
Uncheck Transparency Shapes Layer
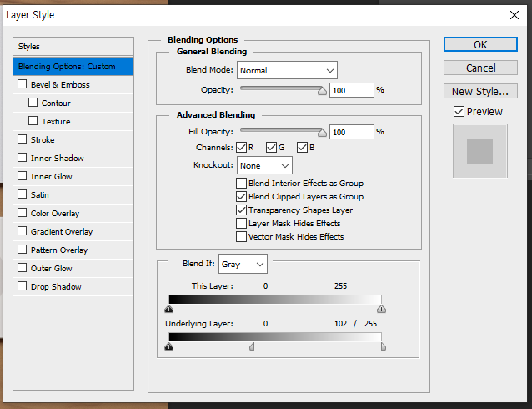point(241,210)
